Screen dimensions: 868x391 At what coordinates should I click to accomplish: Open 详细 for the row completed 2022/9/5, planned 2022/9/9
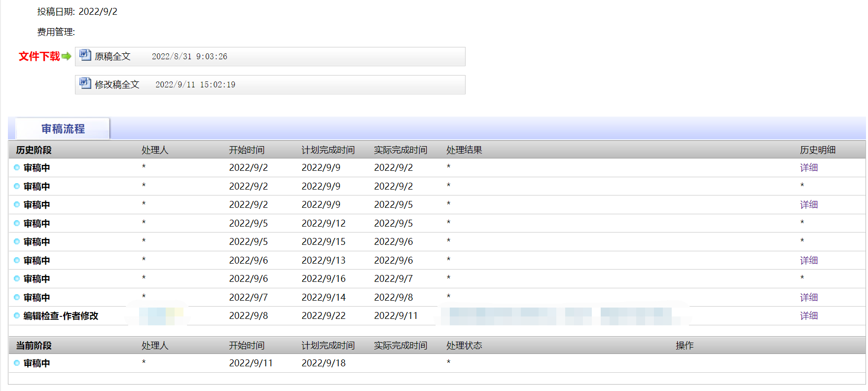coord(809,204)
